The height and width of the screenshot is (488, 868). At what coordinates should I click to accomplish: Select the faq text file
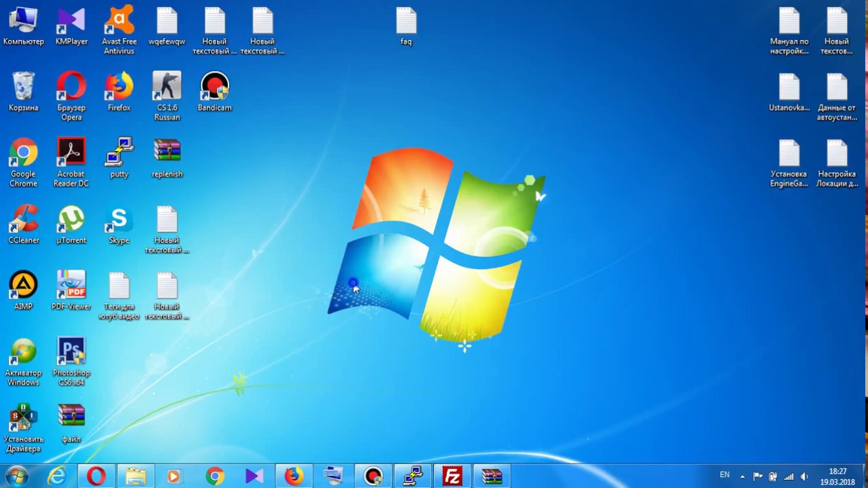406,27
